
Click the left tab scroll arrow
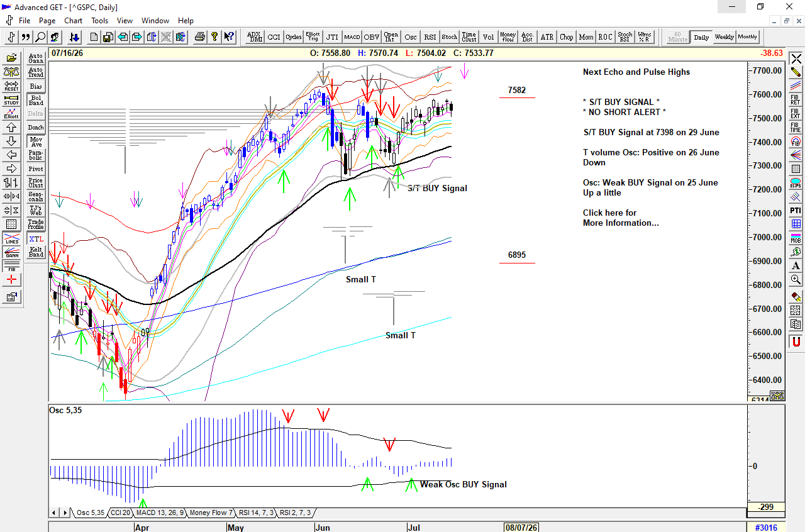55,513
